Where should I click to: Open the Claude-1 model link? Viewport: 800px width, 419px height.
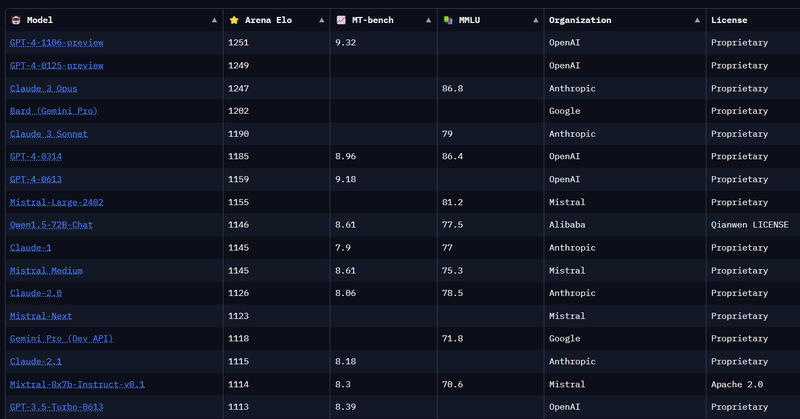coord(31,248)
